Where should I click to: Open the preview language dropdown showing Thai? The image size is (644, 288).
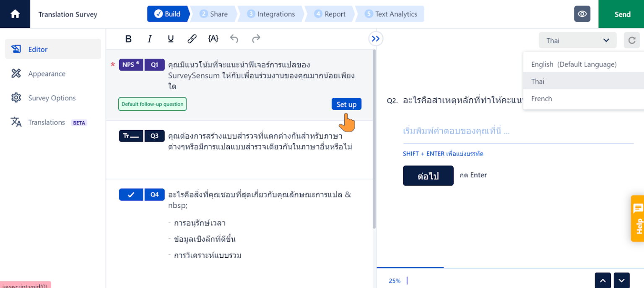click(577, 40)
